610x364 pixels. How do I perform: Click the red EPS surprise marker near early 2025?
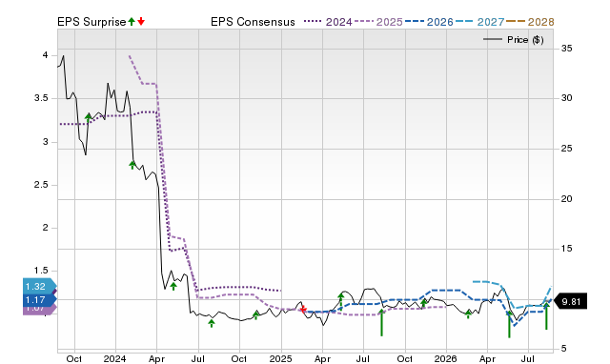click(303, 309)
